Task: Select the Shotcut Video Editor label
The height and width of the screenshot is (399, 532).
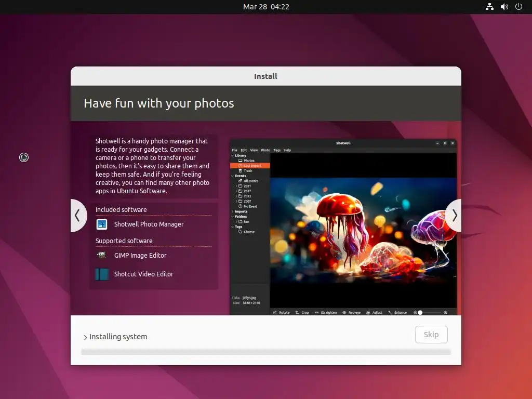Action: (144, 274)
